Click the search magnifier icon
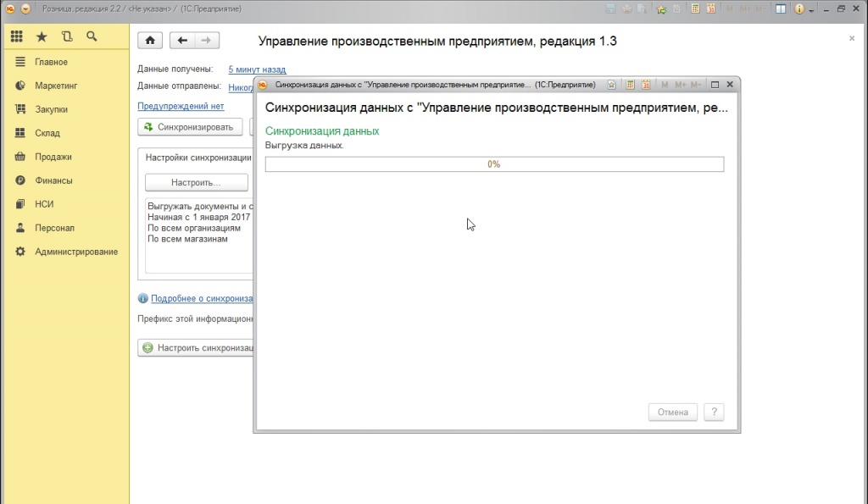 click(x=92, y=37)
